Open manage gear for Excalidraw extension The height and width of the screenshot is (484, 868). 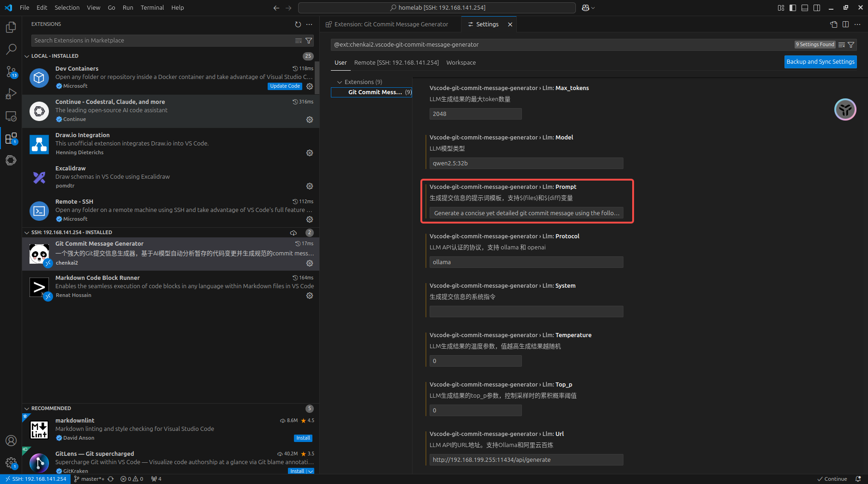point(310,186)
